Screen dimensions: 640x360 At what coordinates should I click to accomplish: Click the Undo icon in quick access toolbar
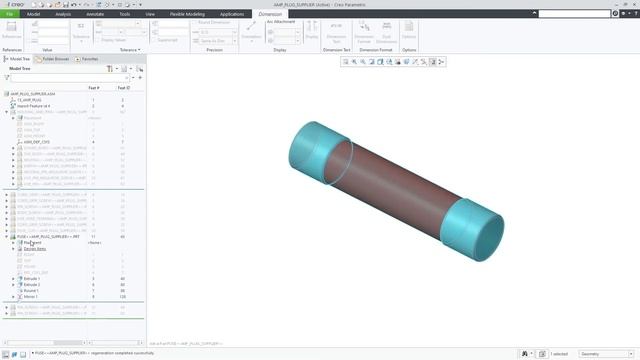(x=74, y=4)
